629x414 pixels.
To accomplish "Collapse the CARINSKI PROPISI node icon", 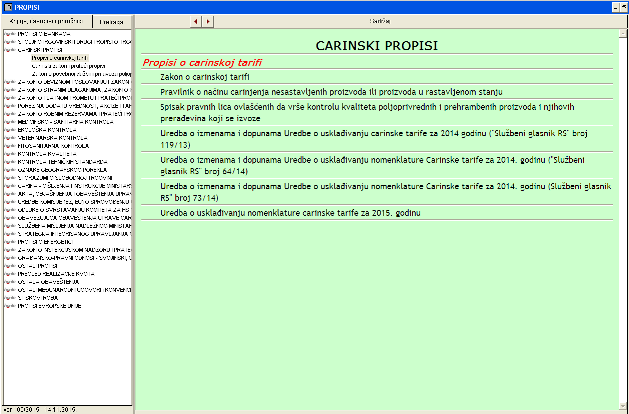I will [x=9, y=50].
